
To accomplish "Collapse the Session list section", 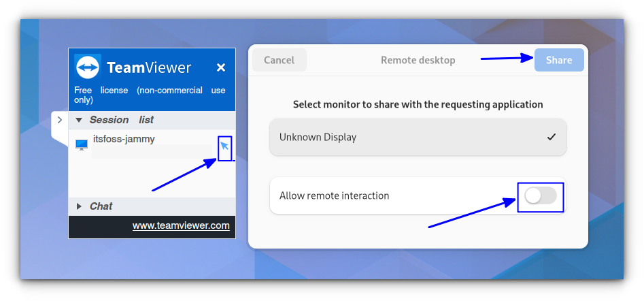I will (x=80, y=120).
